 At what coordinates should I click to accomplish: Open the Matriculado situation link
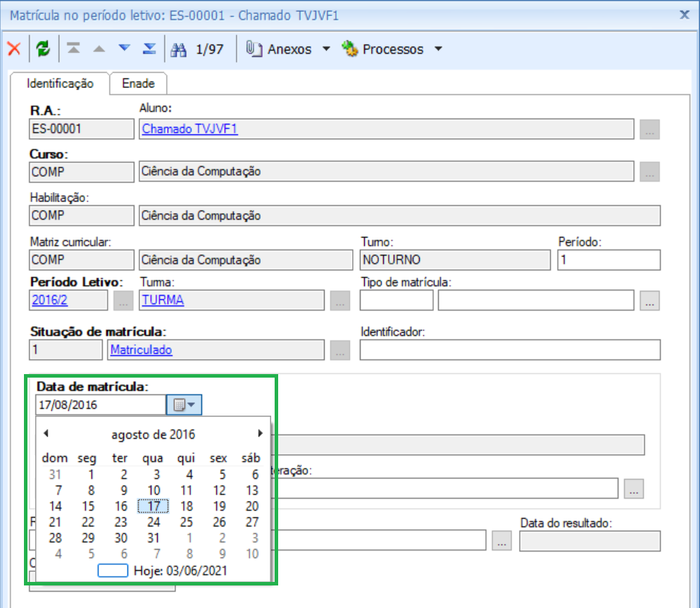[x=141, y=349]
